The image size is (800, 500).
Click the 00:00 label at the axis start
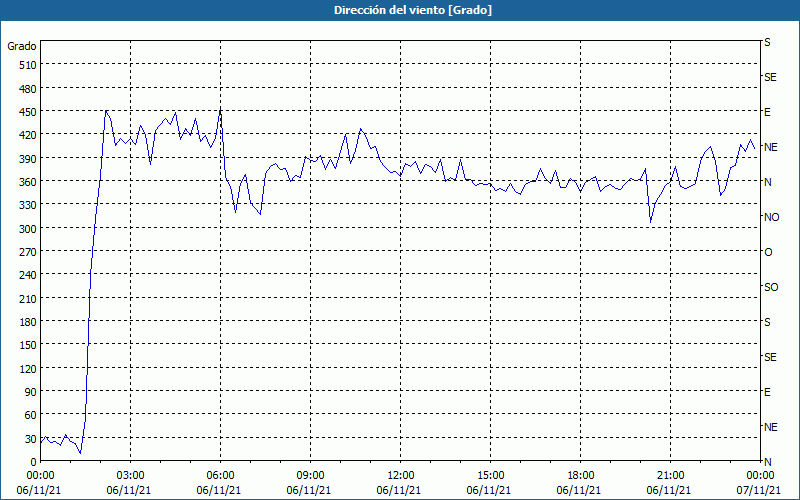tap(40, 476)
